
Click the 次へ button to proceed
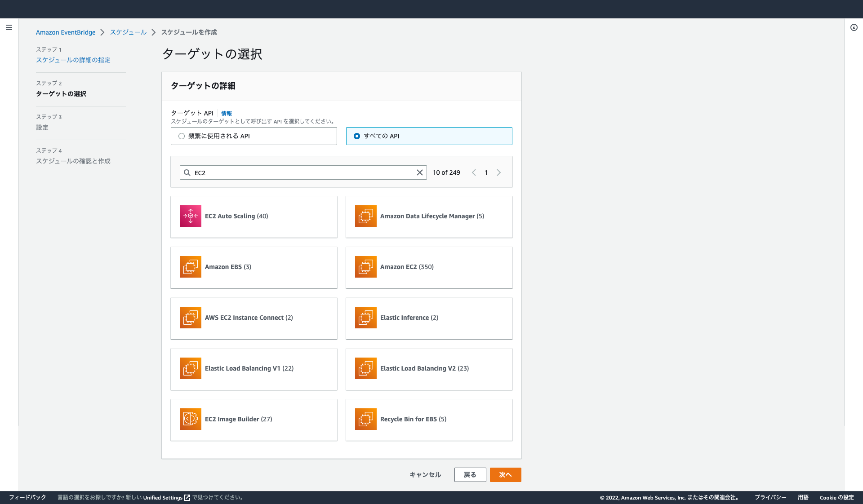pos(505,474)
